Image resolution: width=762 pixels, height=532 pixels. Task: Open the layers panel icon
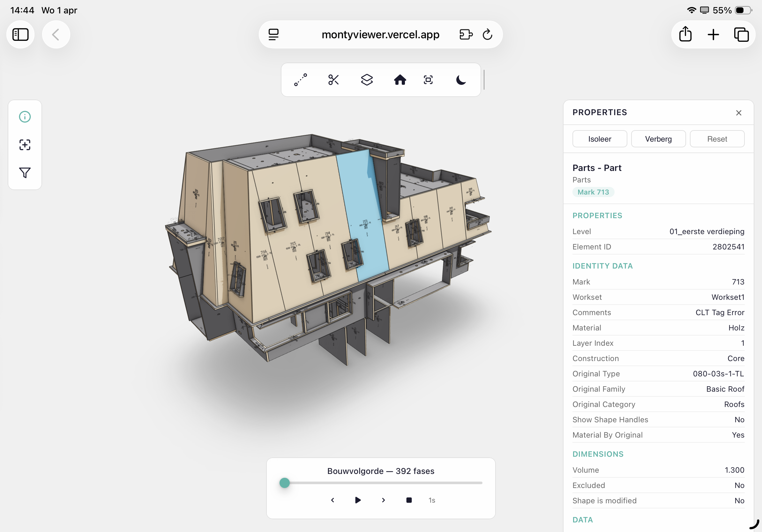pyautogui.click(x=367, y=80)
